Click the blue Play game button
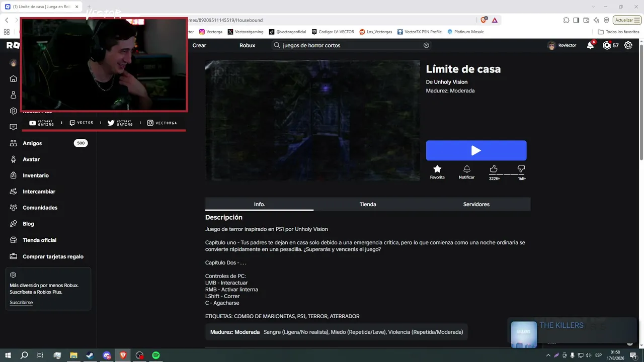Image resolution: width=644 pixels, height=362 pixels. click(476, 150)
